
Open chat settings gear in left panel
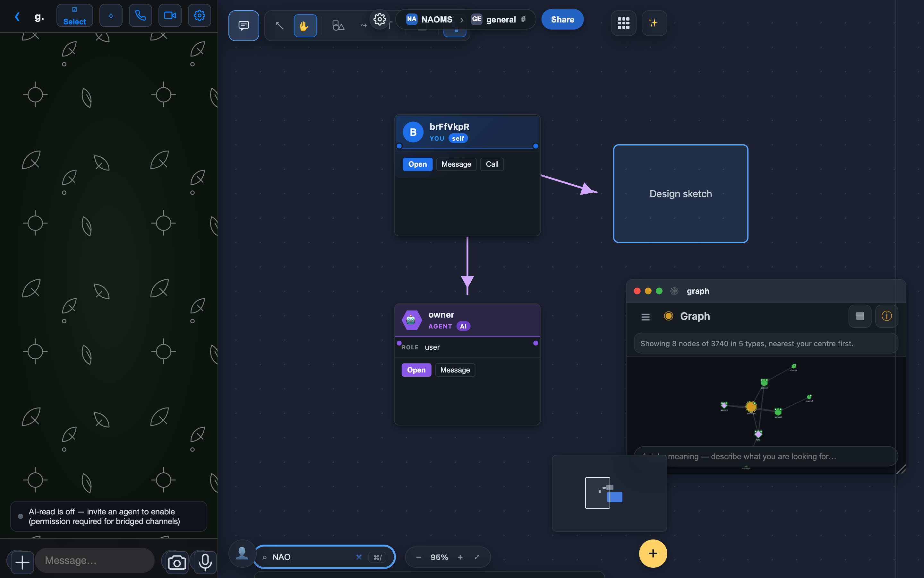tap(199, 16)
